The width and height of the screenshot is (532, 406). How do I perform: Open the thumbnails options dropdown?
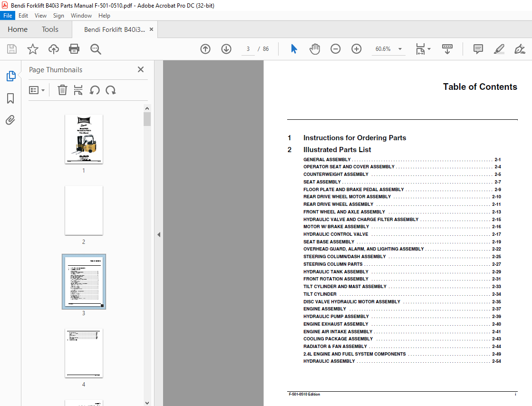(x=37, y=90)
